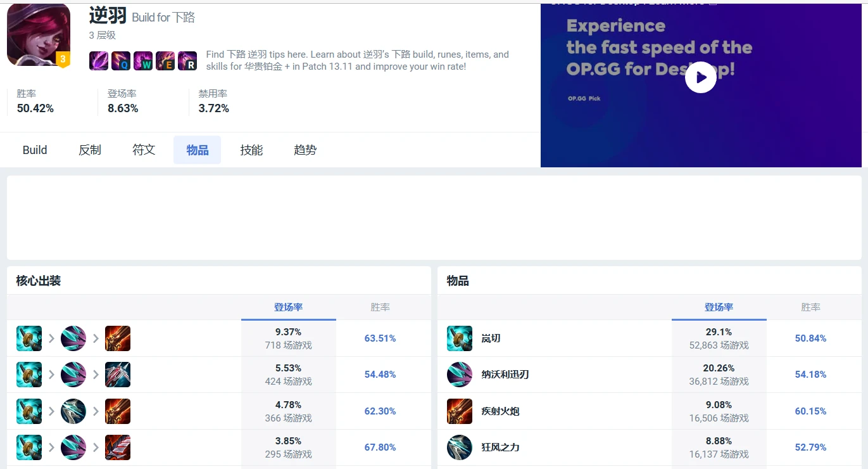This screenshot has height=469, width=868.
Task: Sort 核心出装 table by 登场率
Action: pos(289,307)
